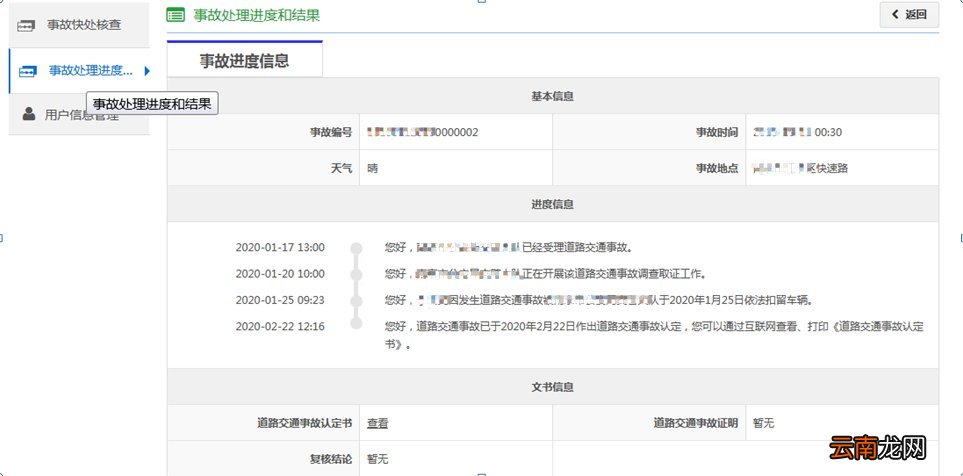Click timeline dot for 2020-01-17 13:00

356,248
